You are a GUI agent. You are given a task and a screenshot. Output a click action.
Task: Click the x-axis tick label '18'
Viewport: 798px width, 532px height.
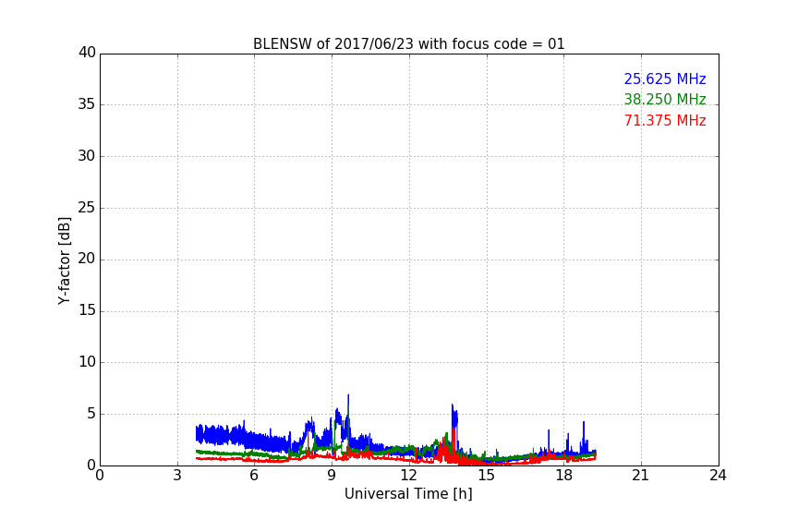564,476
